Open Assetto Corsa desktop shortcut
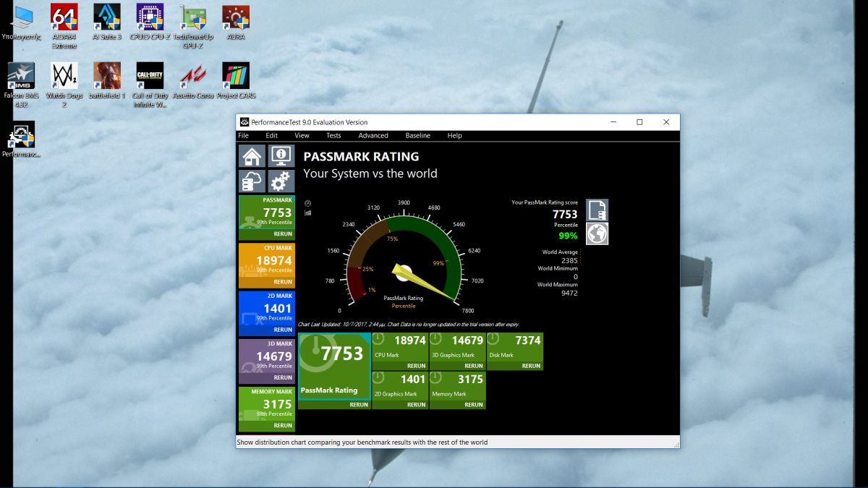This screenshot has width=868, height=488. click(x=192, y=81)
